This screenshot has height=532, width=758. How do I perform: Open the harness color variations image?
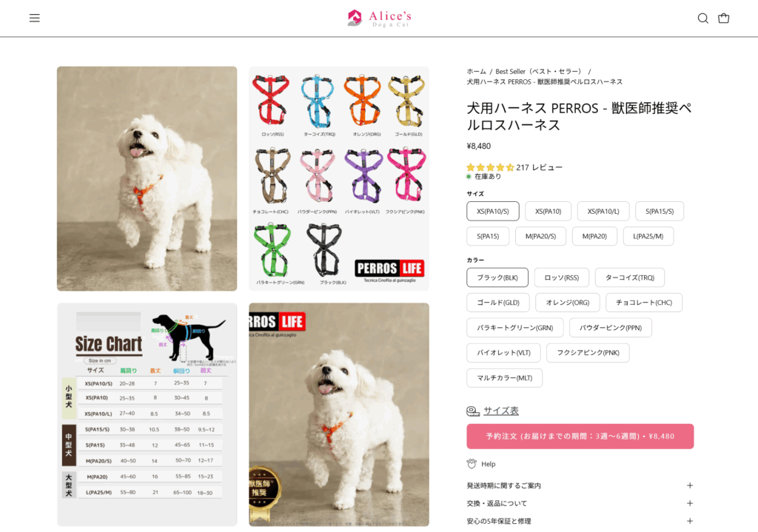[x=339, y=179]
